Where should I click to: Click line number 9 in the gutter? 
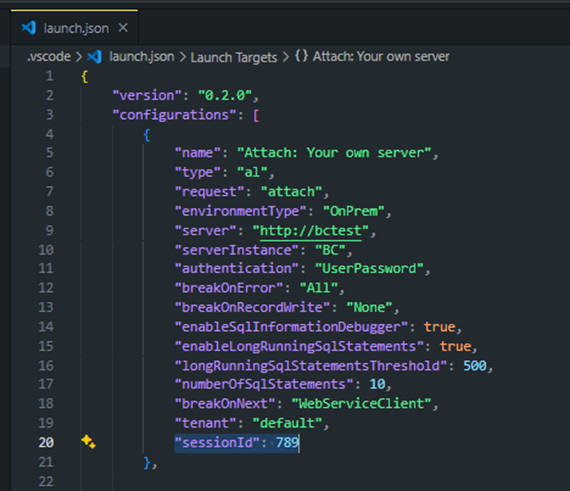49,230
